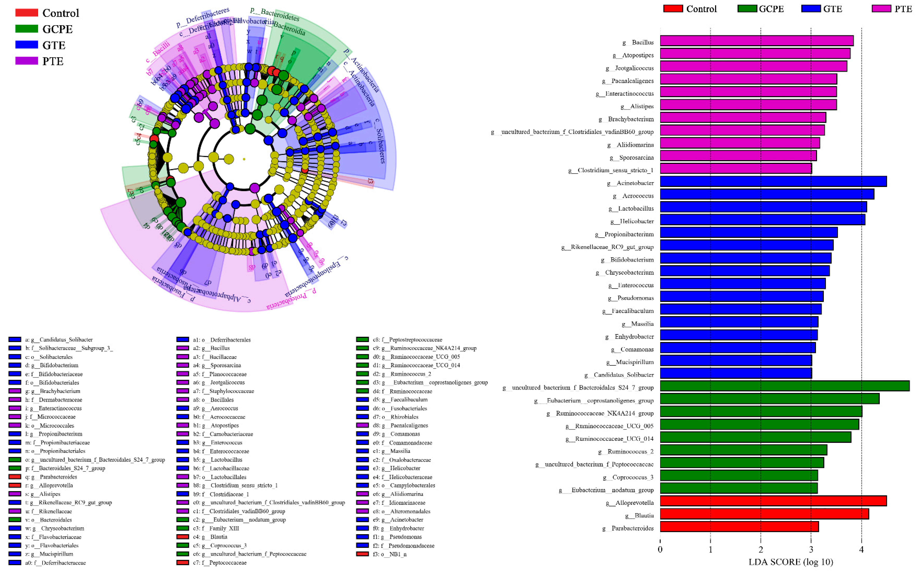Click legend entry f3: o__NB1_n
Screen dimensions: 924x579
(389, 554)
